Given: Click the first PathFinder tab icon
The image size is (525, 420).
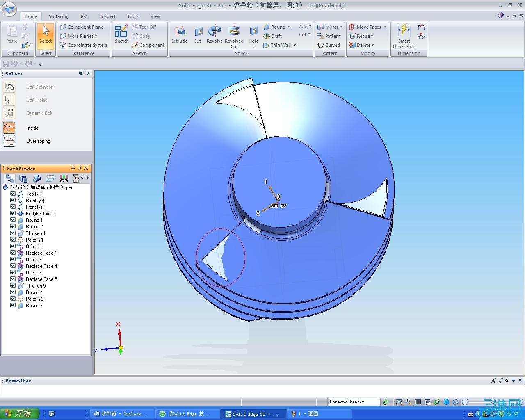Looking at the screenshot, I should tap(9, 178).
